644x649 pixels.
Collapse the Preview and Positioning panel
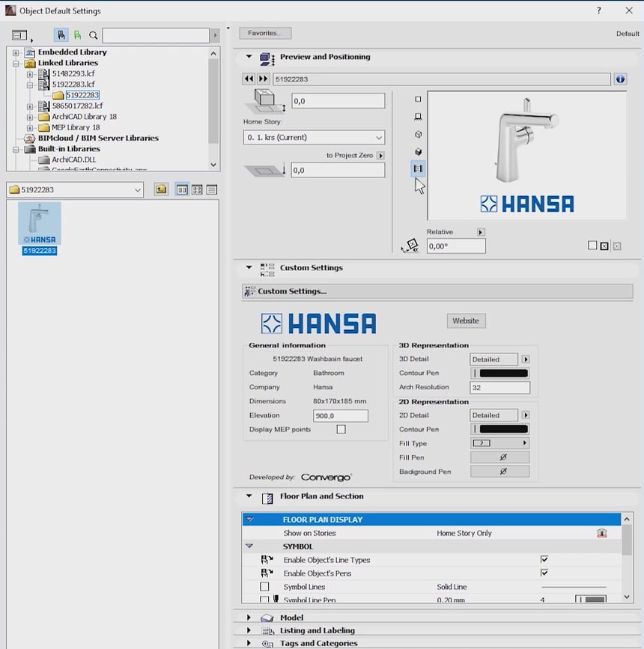pos(249,57)
